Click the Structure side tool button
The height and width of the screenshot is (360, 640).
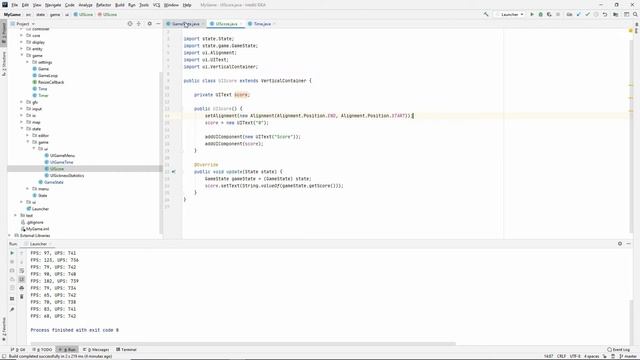pos(4,64)
